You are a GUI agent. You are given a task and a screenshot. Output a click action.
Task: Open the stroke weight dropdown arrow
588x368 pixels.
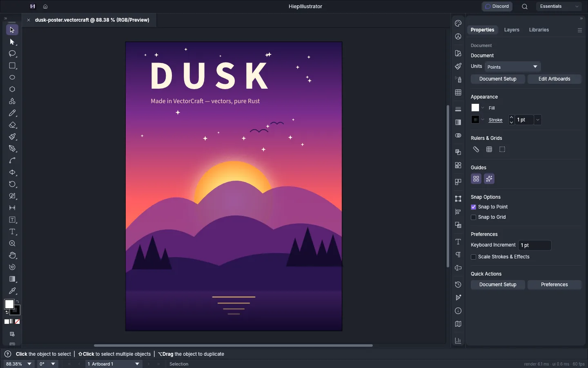538,120
